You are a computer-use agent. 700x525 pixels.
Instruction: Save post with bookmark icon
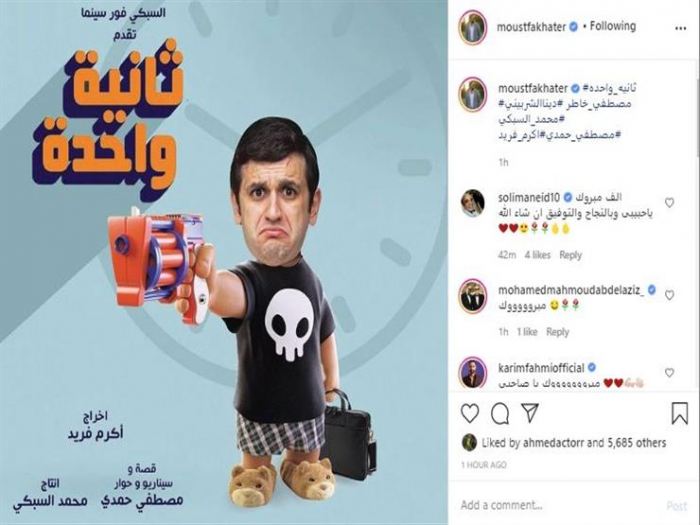tap(679, 413)
